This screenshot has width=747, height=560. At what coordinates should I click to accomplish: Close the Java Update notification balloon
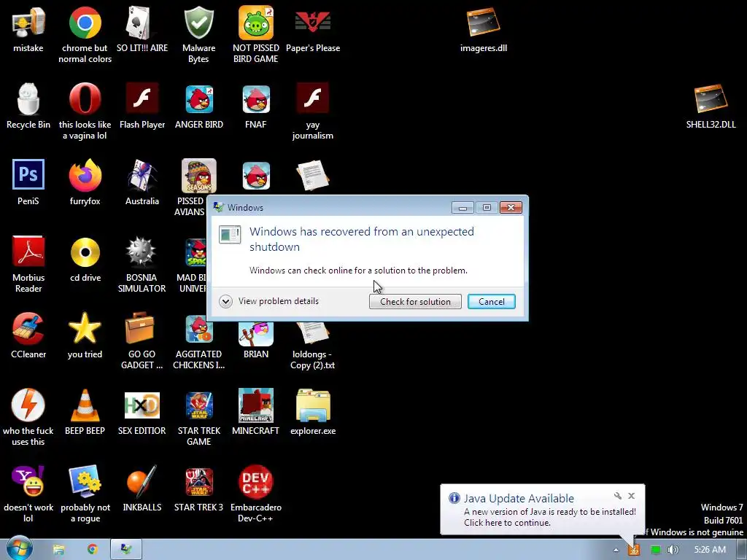631,496
